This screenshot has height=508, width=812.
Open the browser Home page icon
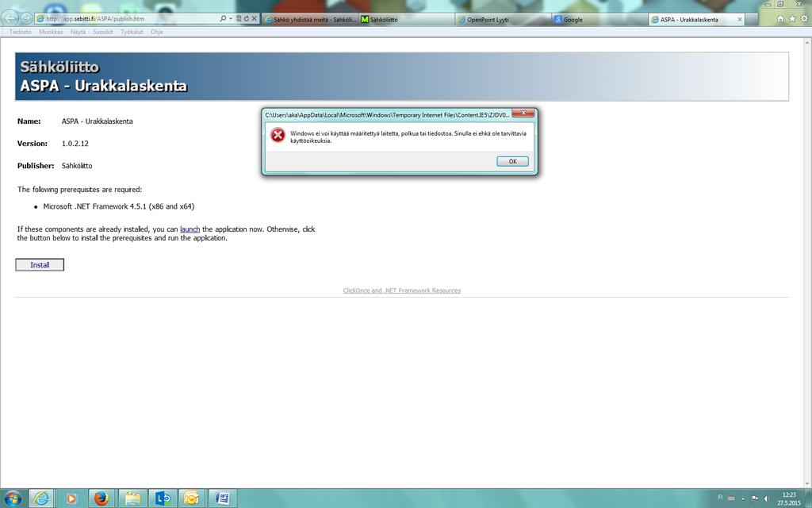click(780, 19)
